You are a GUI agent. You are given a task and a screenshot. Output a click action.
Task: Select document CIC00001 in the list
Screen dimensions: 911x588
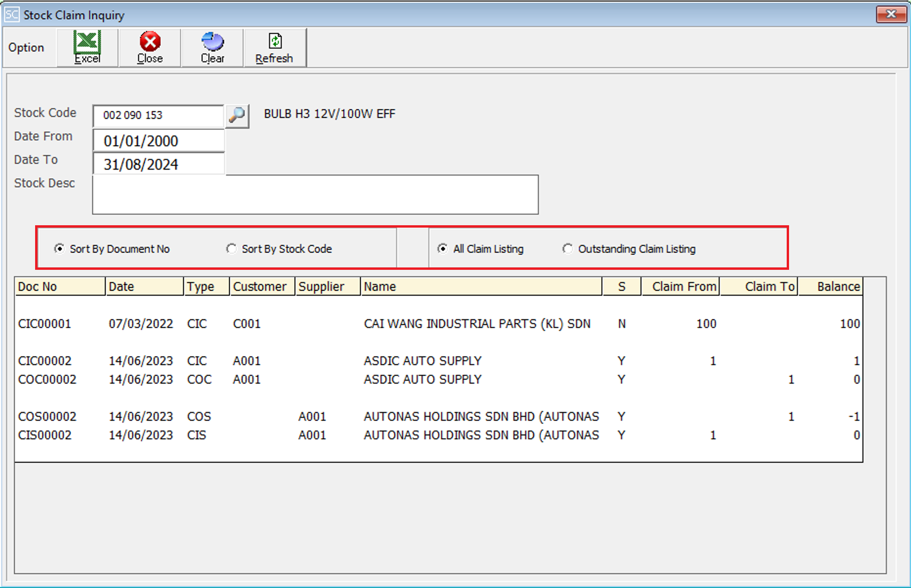tap(45, 324)
